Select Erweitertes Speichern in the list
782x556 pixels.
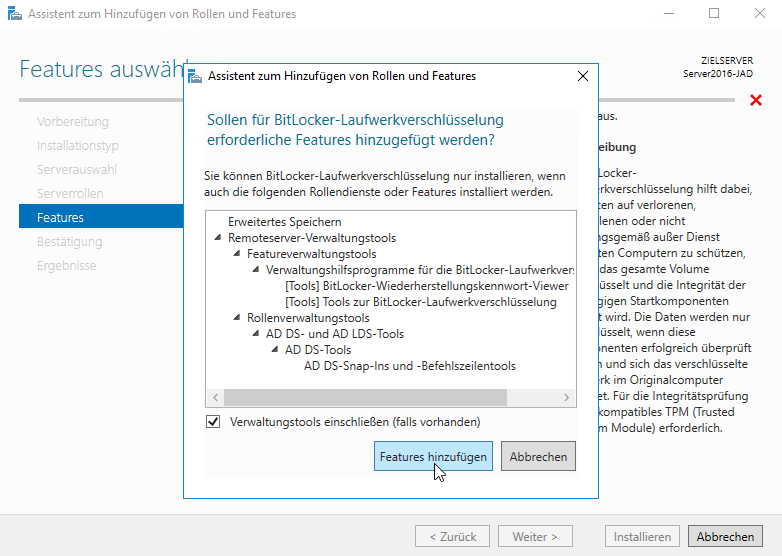(x=285, y=222)
